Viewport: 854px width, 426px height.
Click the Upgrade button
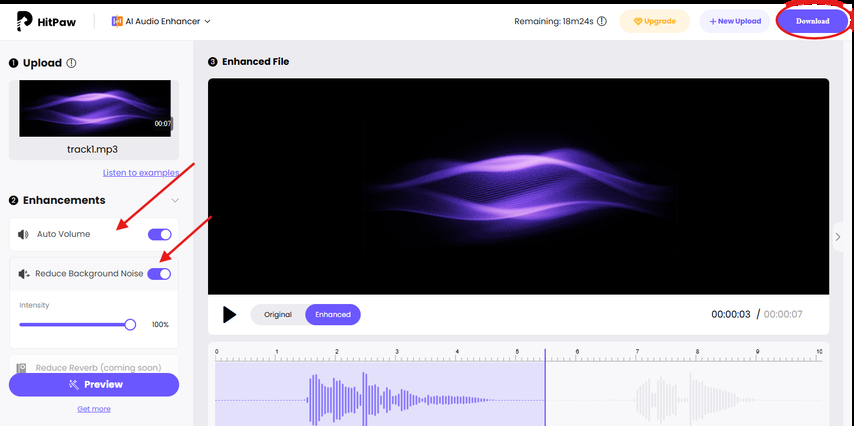[655, 21]
